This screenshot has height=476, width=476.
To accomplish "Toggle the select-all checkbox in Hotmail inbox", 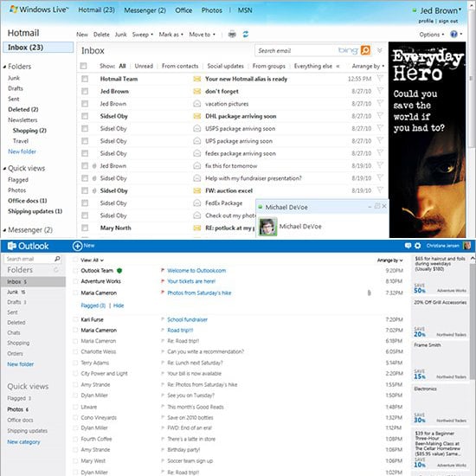I will (x=83, y=66).
